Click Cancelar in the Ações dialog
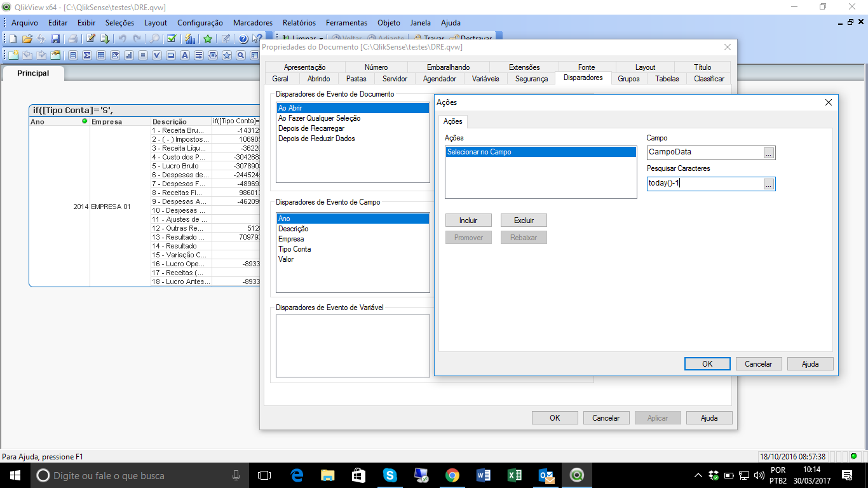The height and width of the screenshot is (488, 868). click(x=759, y=364)
